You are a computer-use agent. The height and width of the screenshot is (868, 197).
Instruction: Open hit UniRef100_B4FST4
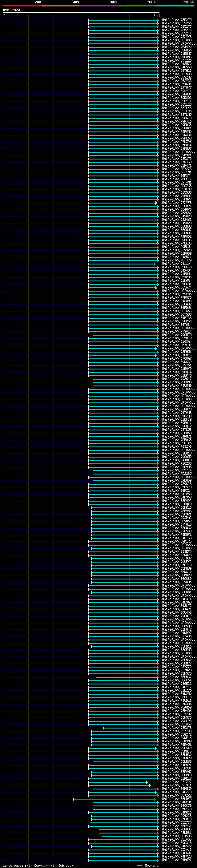[176, 176]
